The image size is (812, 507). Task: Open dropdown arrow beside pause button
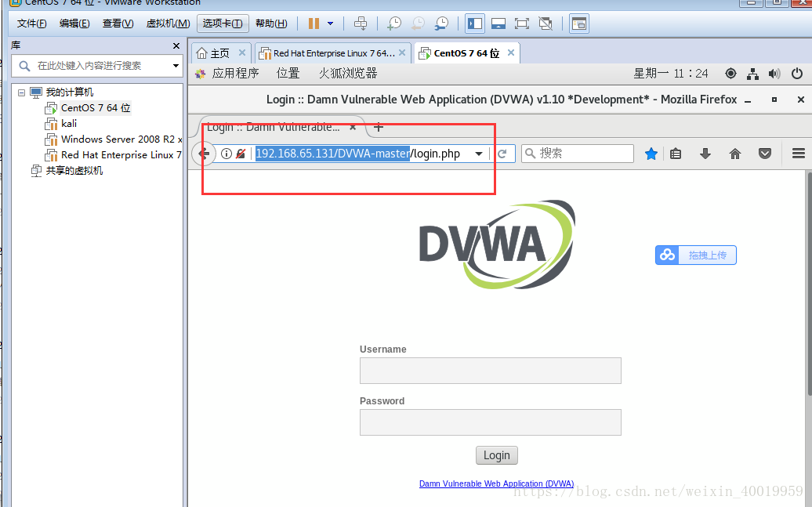331,24
